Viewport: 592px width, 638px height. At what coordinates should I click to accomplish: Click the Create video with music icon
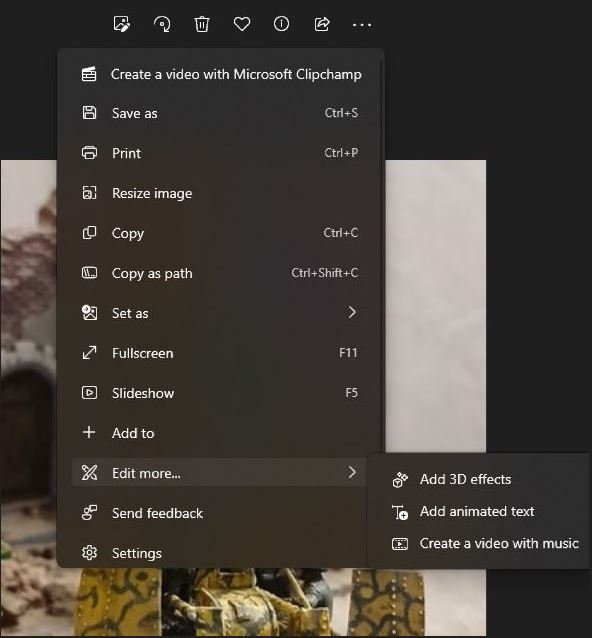(400, 544)
